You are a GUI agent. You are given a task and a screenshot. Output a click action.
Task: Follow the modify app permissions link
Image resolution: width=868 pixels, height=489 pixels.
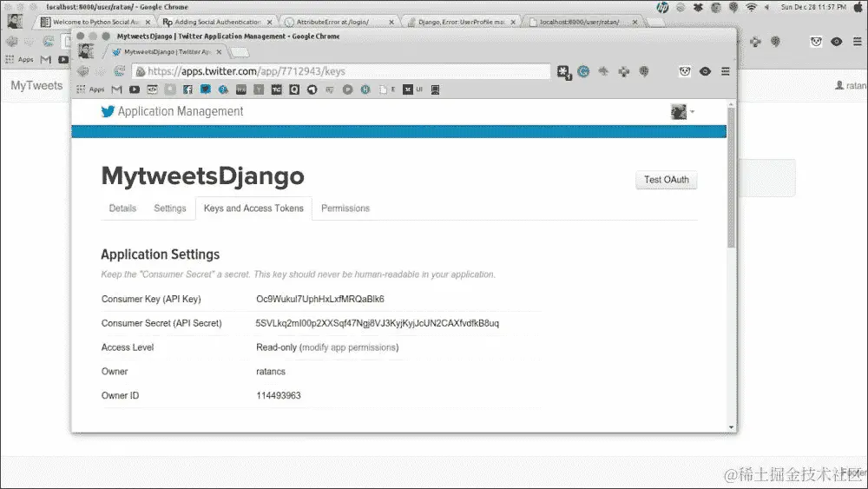349,347
